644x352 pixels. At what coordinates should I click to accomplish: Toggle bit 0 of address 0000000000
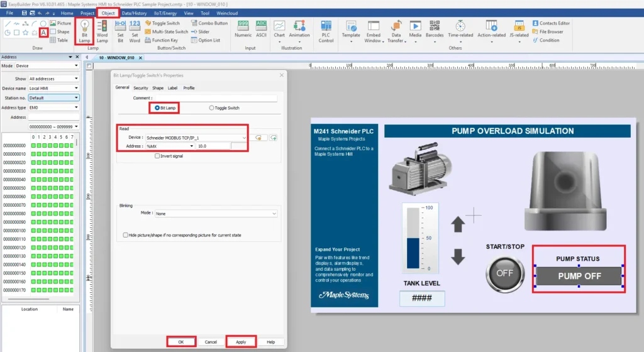tap(33, 146)
